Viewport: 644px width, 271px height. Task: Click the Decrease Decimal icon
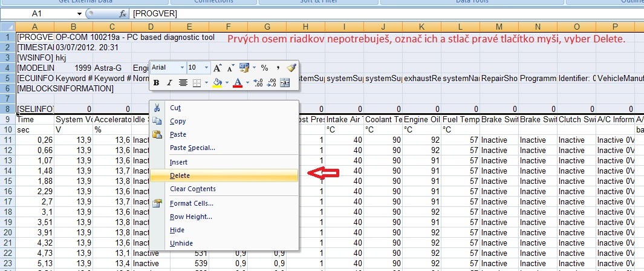pyautogui.click(x=272, y=82)
